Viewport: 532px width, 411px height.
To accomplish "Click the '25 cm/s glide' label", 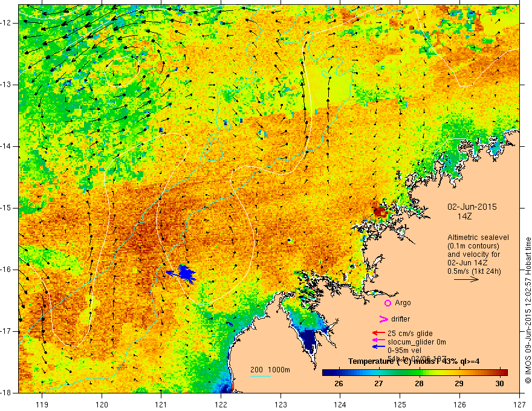I will point(410,334).
